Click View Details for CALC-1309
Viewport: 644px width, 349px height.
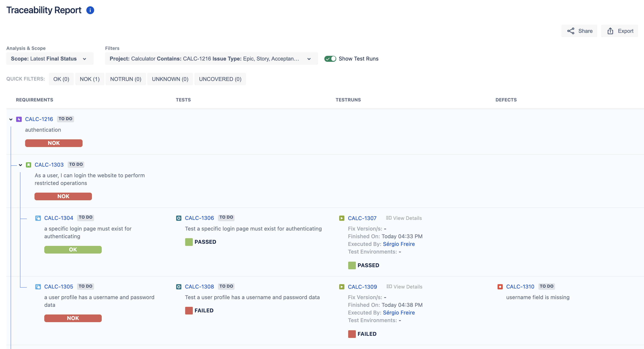[x=404, y=287]
